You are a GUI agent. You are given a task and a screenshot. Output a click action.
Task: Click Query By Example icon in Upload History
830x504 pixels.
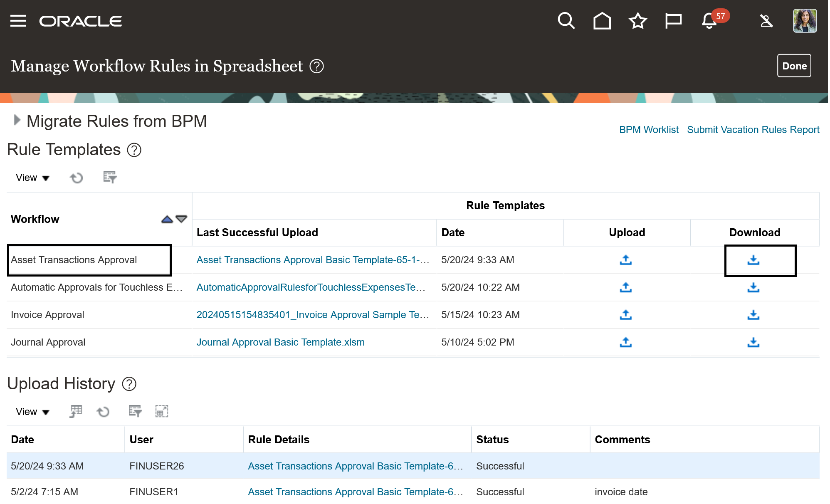coord(135,411)
